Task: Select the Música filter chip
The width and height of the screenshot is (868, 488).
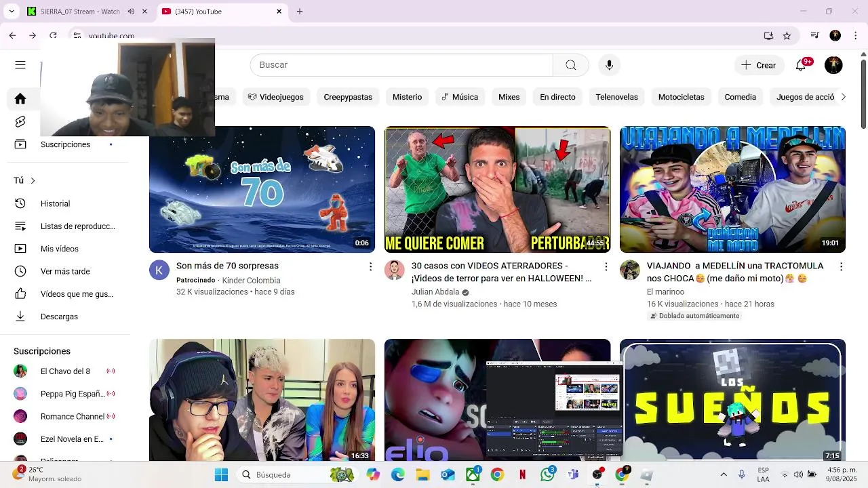Action: (460, 97)
